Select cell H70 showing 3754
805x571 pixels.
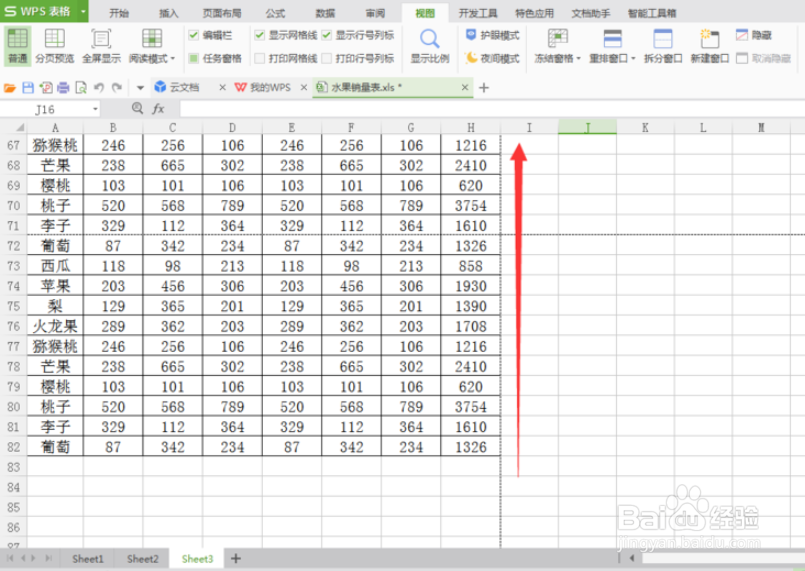click(470, 205)
